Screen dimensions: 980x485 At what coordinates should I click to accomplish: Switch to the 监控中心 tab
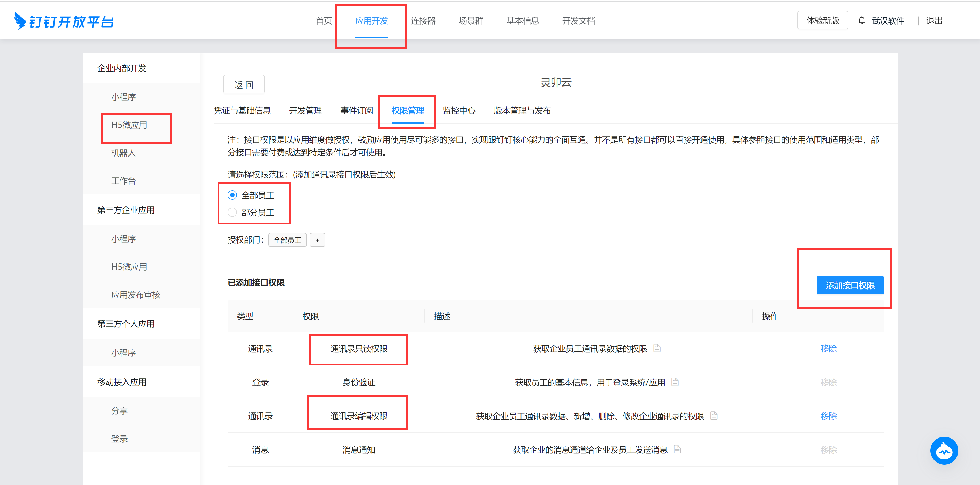(459, 111)
